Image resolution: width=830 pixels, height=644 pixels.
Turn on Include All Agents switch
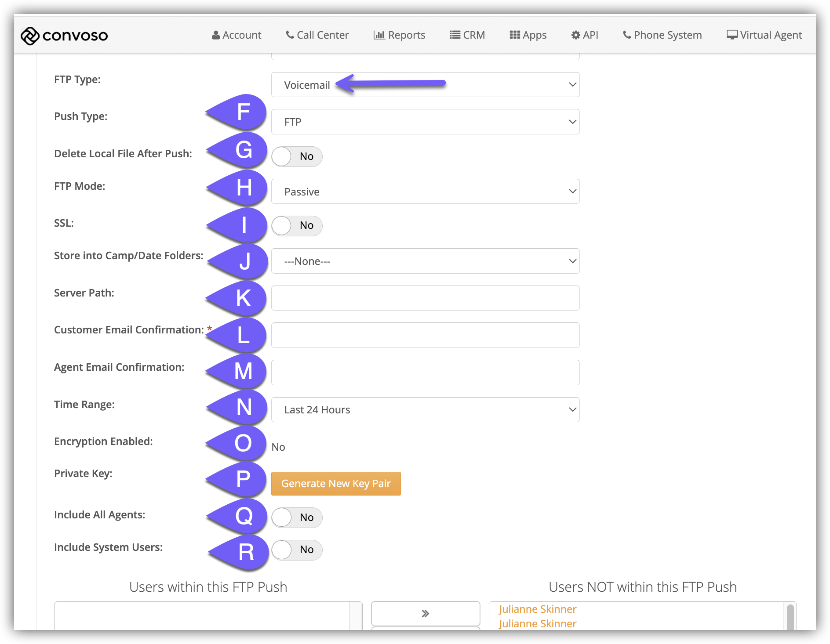coord(296,517)
